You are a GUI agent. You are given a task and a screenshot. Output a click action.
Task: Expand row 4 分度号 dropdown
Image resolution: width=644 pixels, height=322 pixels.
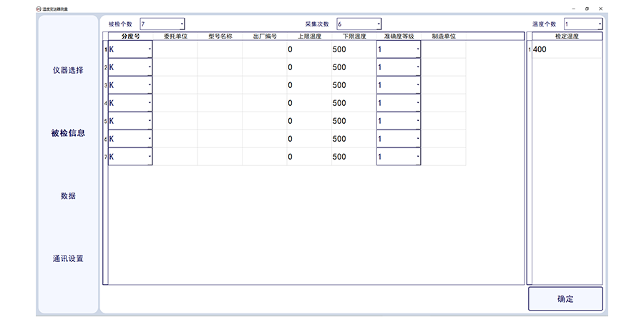[149, 103]
